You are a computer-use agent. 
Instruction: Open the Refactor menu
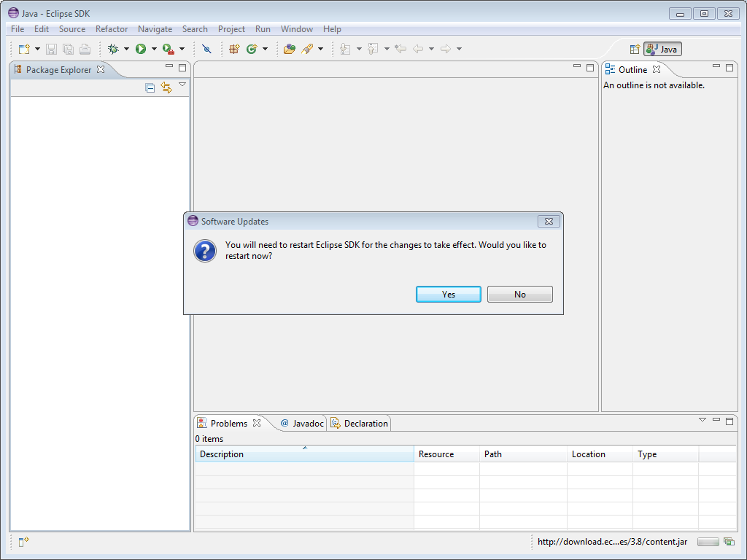pos(112,29)
